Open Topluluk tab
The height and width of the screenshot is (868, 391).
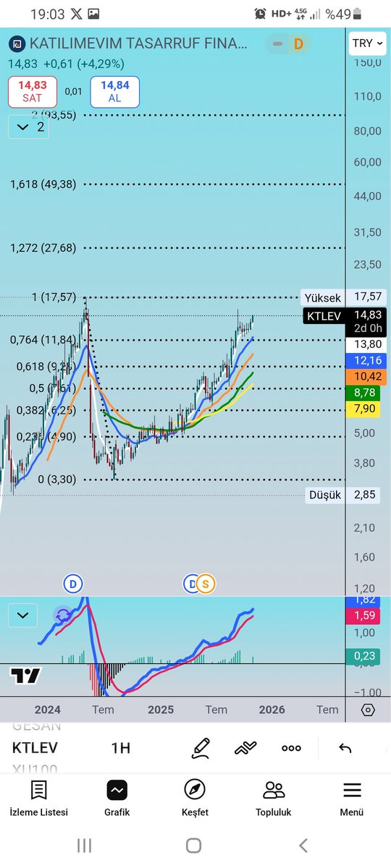(274, 799)
